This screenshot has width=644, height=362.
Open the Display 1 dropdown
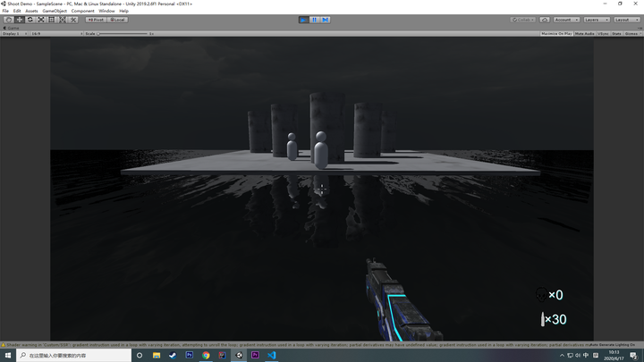pos(14,34)
